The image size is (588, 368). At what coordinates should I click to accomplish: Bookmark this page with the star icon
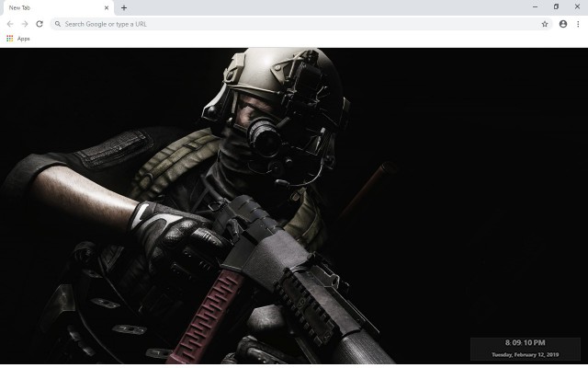pos(545,24)
